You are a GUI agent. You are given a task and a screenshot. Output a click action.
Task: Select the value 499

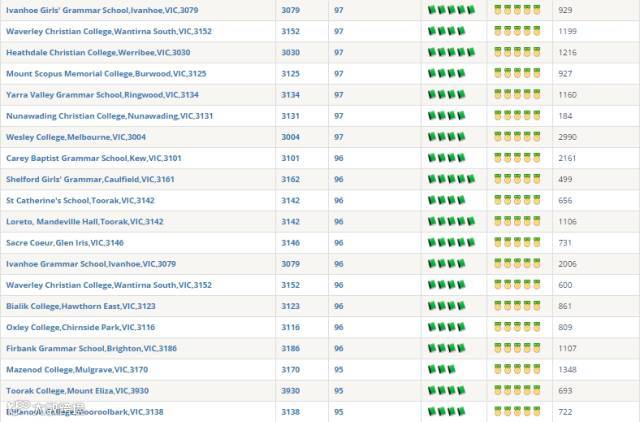[565, 180]
